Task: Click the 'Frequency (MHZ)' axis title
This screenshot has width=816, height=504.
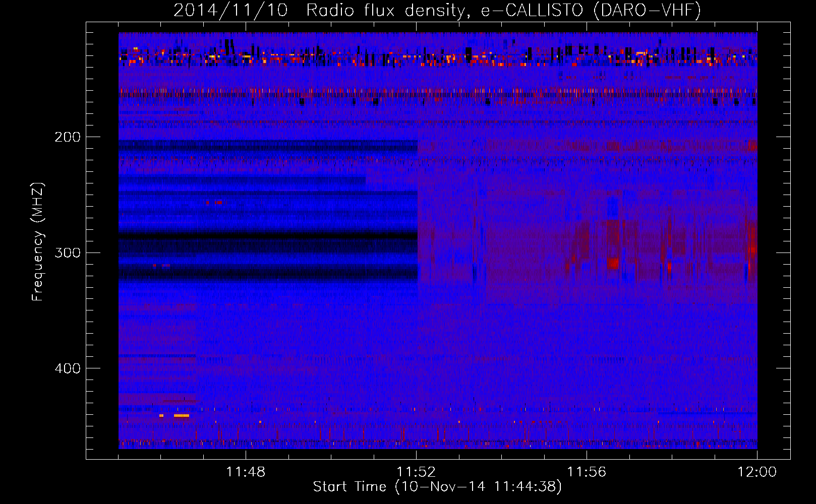Action: click(38, 241)
